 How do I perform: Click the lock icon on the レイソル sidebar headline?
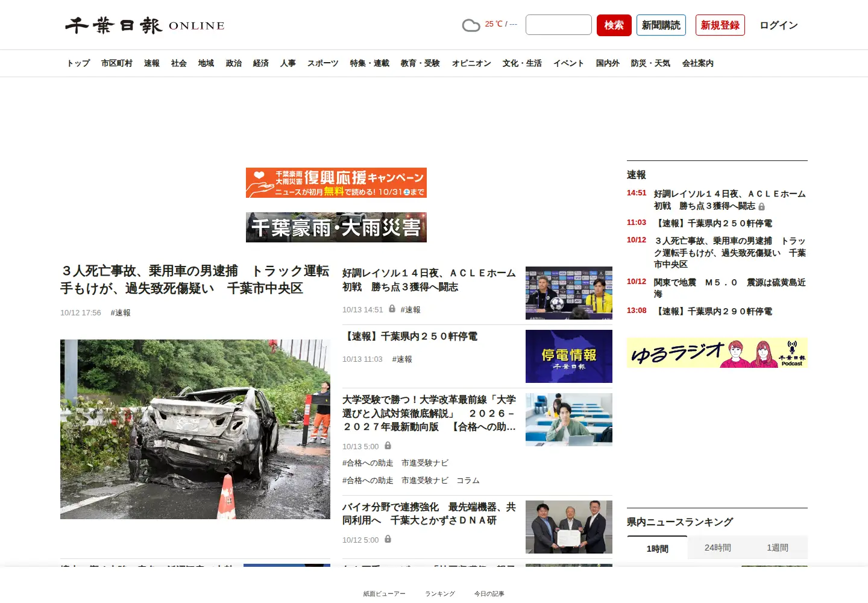[x=761, y=206]
